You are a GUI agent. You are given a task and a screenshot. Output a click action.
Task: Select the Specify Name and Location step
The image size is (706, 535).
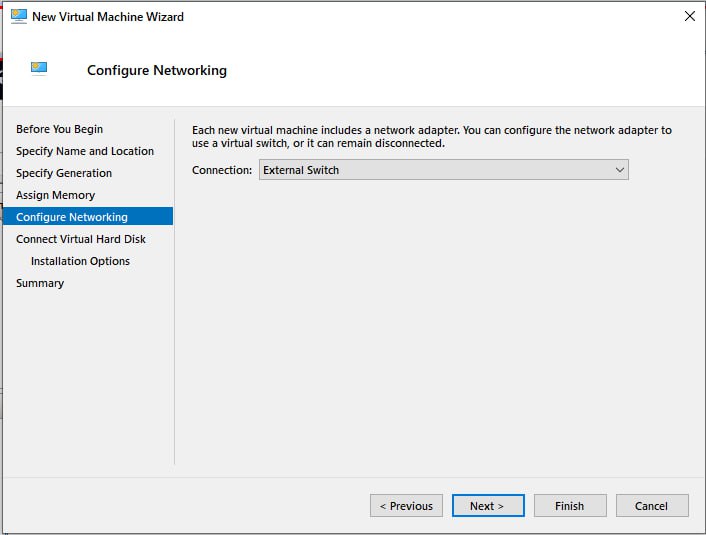85,151
